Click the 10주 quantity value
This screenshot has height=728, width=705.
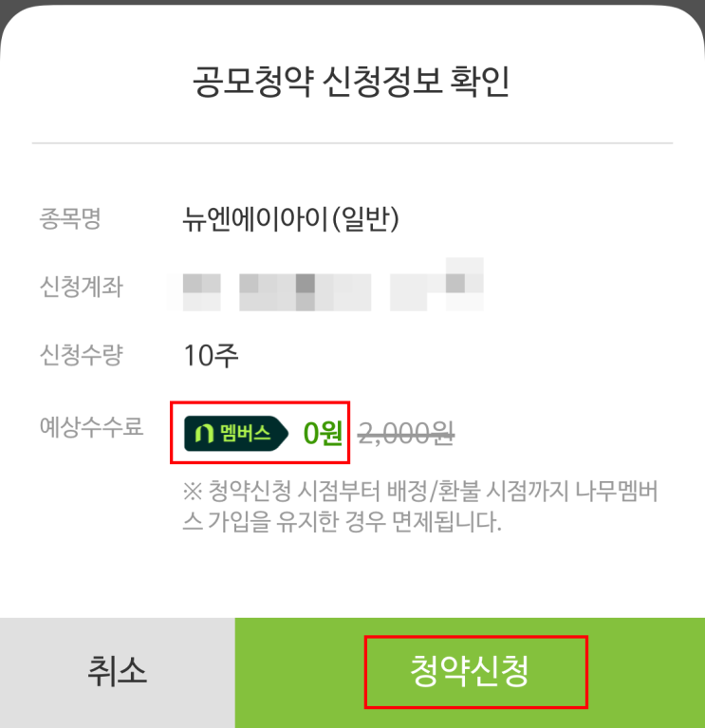[212, 356]
